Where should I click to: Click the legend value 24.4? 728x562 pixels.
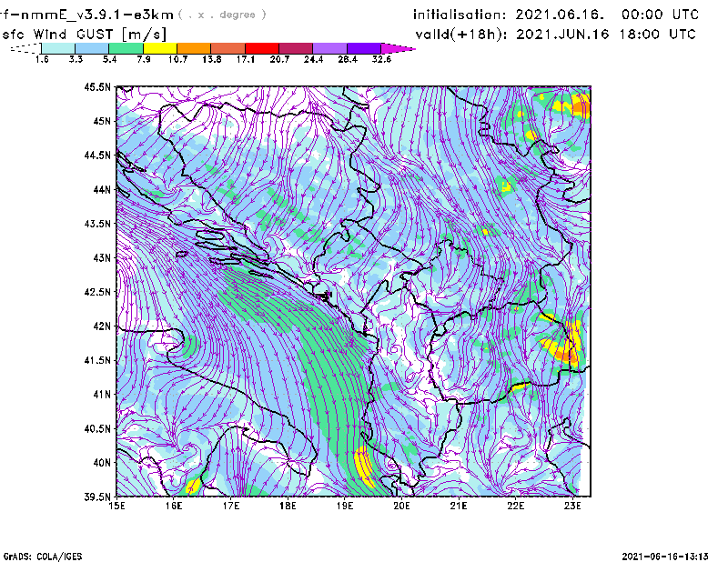pyautogui.click(x=313, y=59)
